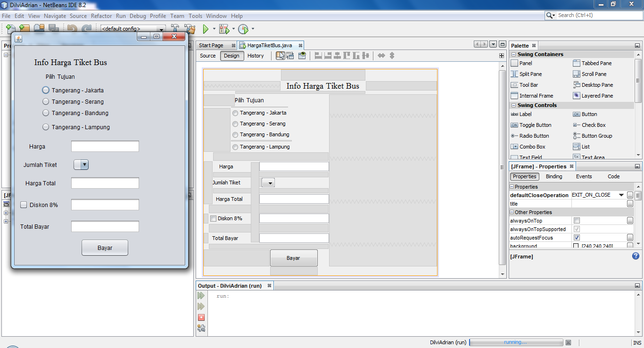Screen dimensions: 644x348
Task: Open the Refactor menu
Action: point(101,16)
